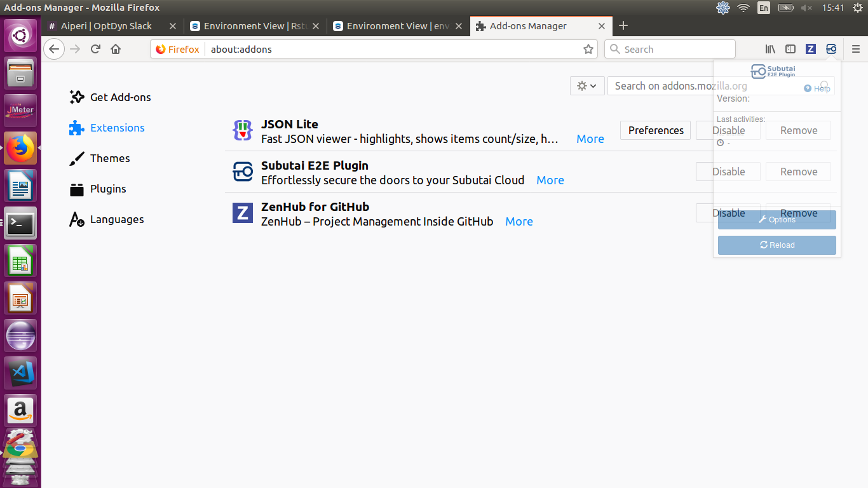Open the Themes category

(x=100, y=158)
